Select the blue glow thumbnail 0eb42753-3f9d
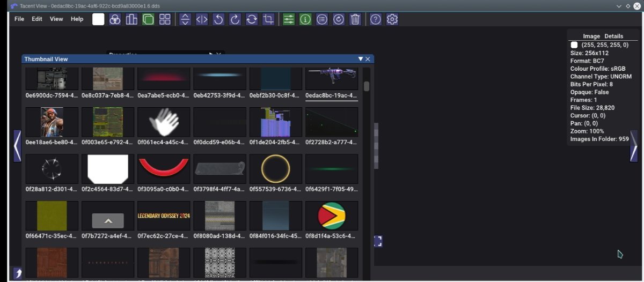This screenshot has height=282, width=644. pyautogui.click(x=220, y=79)
